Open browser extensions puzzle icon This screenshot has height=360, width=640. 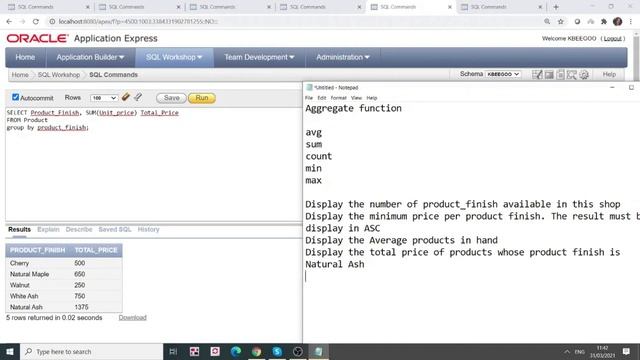[604, 21]
